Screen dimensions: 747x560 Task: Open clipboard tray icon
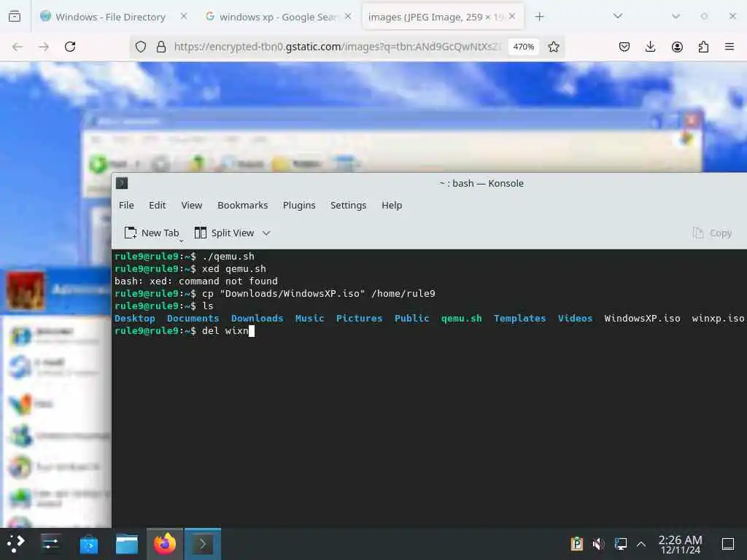[x=576, y=543]
